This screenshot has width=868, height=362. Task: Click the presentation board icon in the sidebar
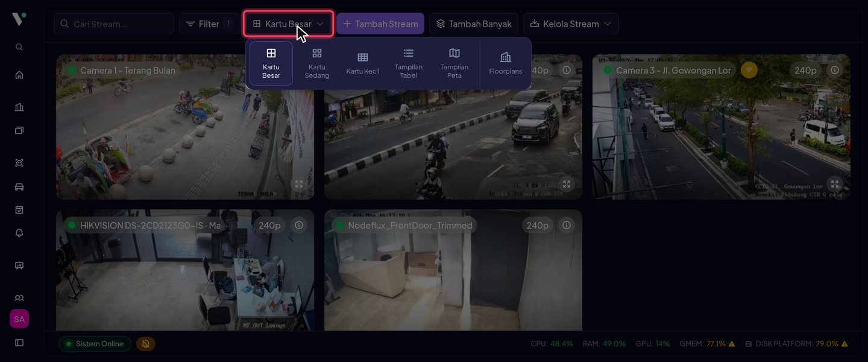coord(19,265)
